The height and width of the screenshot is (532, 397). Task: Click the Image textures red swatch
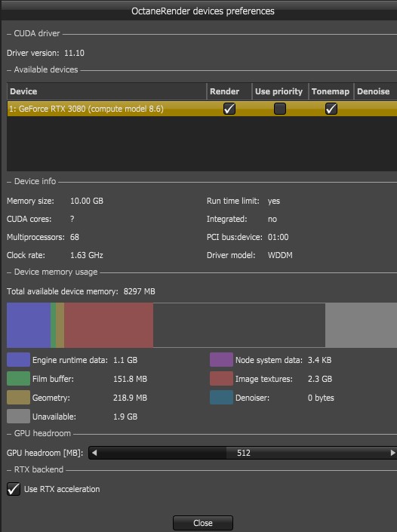click(221, 379)
